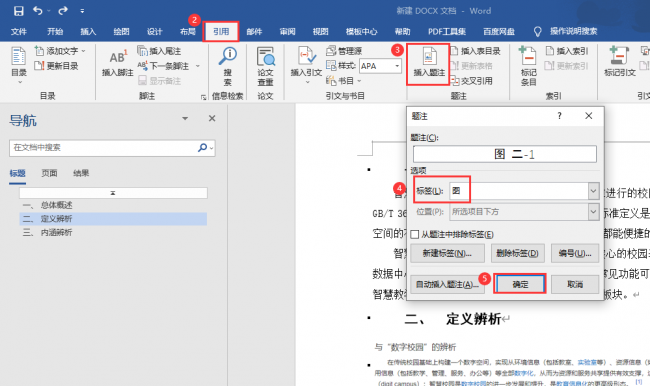Close the 导航 navigation pane

coord(212,119)
